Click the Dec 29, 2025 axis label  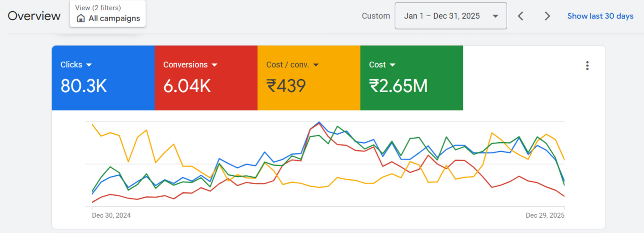(x=545, y=216)
